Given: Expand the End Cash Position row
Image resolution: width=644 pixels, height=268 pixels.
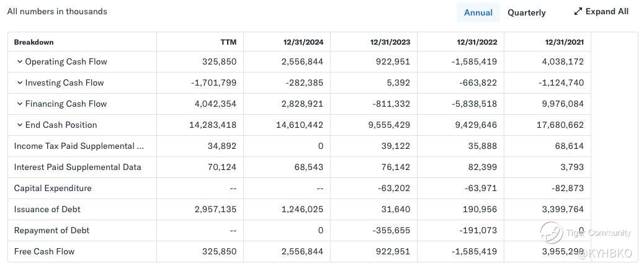Looking at the screenshot, I should [20, 125].
